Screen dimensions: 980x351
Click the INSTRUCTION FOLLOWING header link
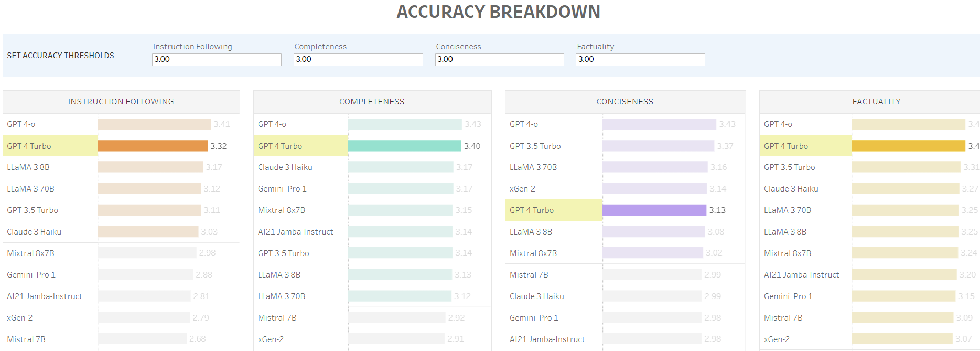coord(121,102)
